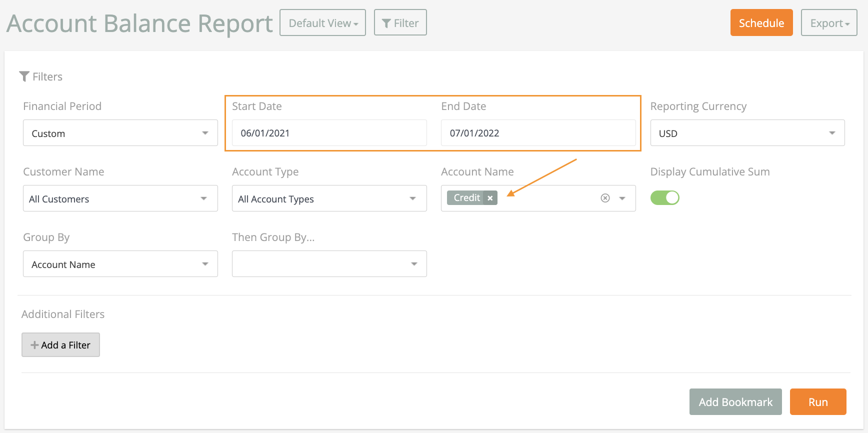Toggle the Display Cumulative Sum switch
The height and width of the screenshot is (433, 868).
(664, 198)
